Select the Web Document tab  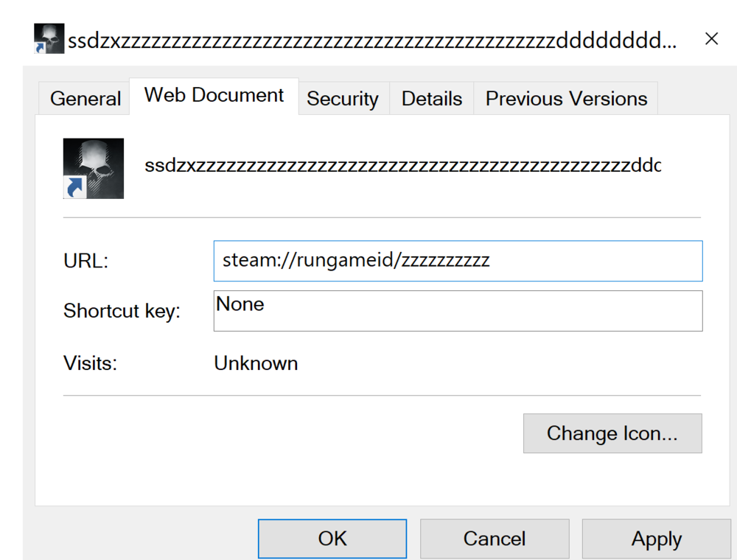(214, 96)
